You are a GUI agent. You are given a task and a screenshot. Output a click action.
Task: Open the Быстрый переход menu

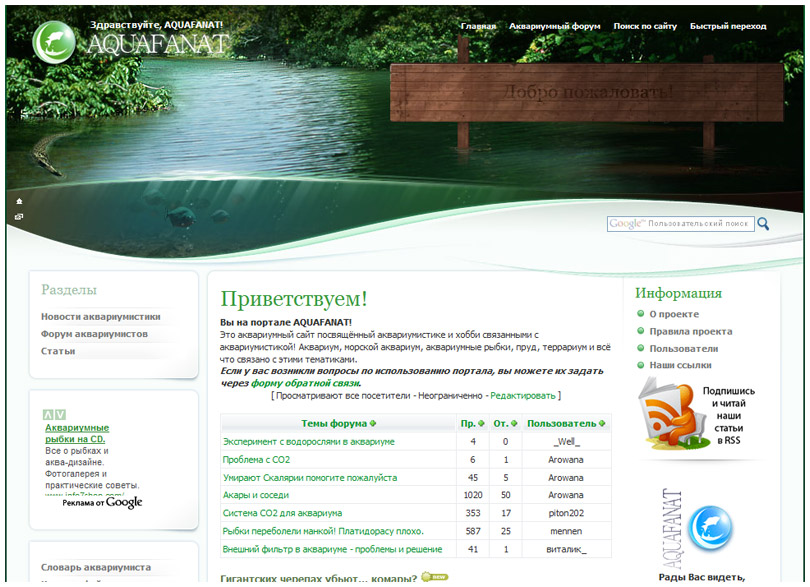tap(728, 26)
